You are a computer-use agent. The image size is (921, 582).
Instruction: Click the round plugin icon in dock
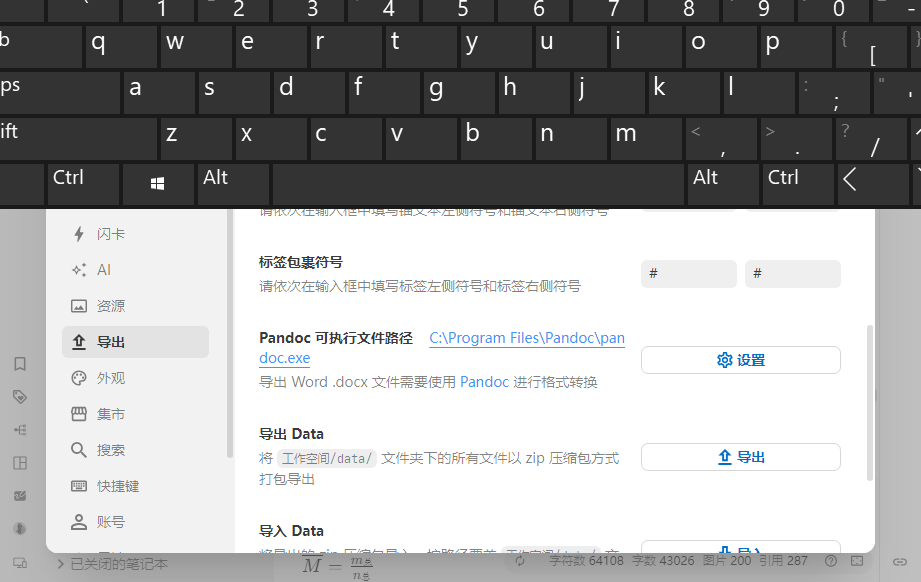20,529
